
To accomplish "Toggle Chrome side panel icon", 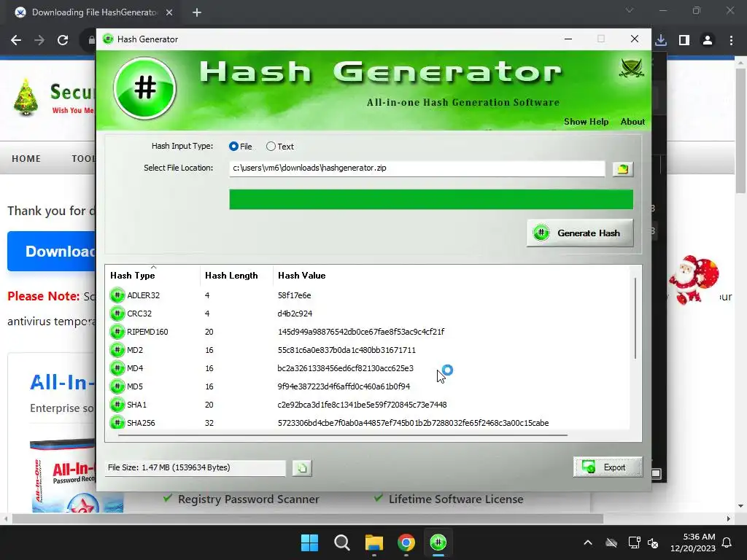I will tap(684, 40).
